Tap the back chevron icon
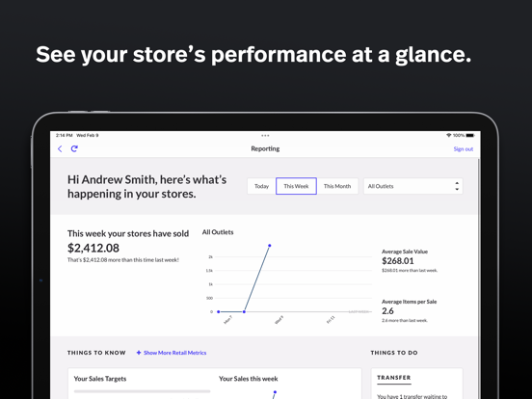The width and height of the screenshot is (532, 399). pyautogui.click(x=60, y=149)
